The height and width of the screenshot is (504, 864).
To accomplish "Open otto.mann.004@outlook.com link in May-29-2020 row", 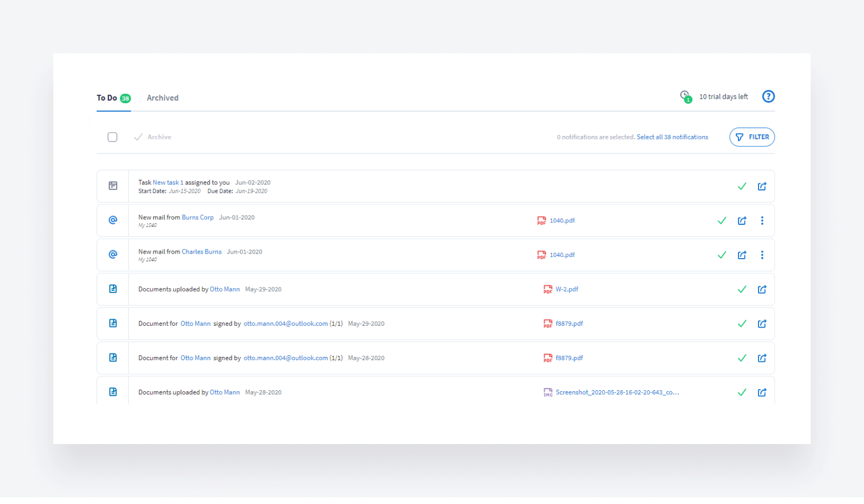I will [285, 324].
